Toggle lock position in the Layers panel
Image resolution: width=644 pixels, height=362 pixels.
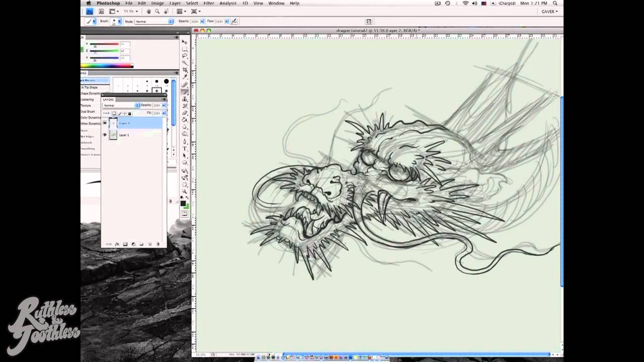point(124,113)
